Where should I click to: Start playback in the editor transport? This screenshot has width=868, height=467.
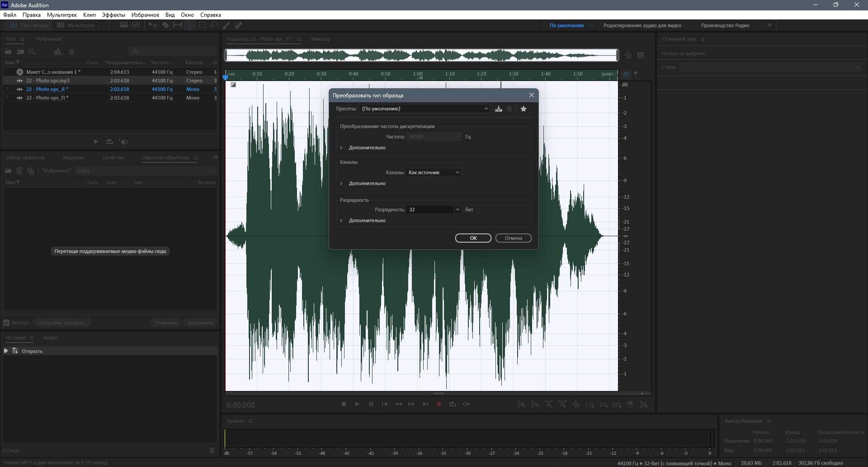click(x=357, y=404)
